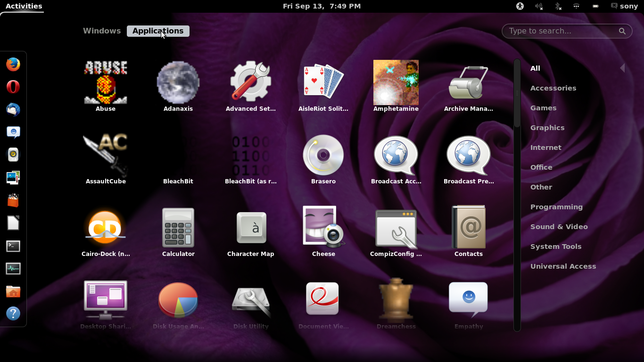Open Thunderbird from the dock
This screenshot has width=644, height=362.
(13, 110)
